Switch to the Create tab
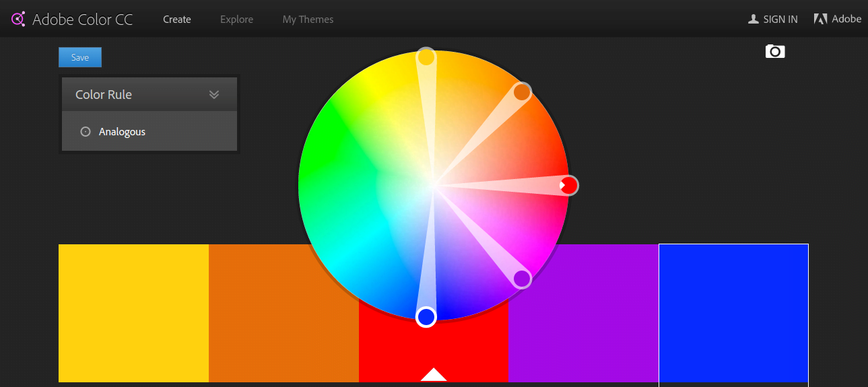This screenshot has height=387, width=868. (177, 20)
